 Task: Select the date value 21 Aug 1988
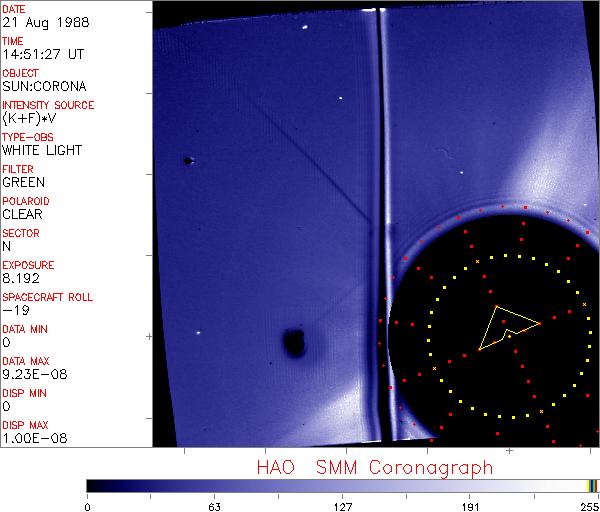[40, 23]
